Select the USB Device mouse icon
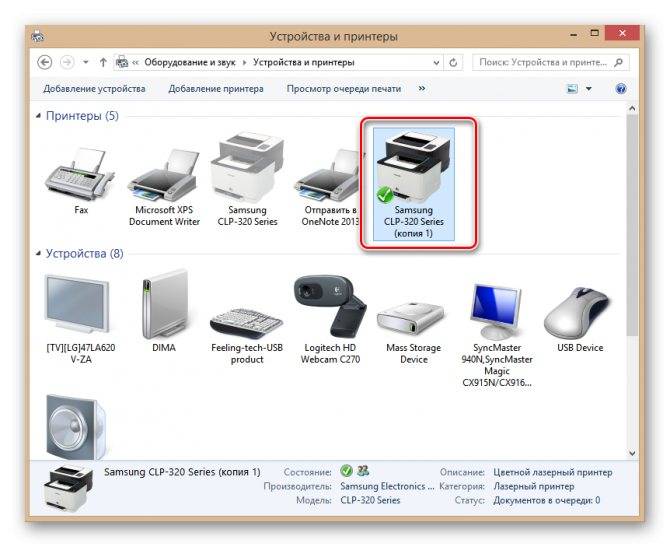The width and height of the screenshot is (670, 547). coord(577,313)
